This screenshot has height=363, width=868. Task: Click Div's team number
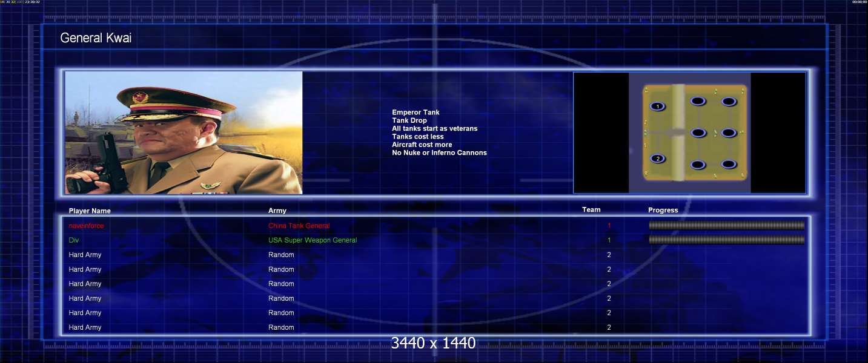click(609, 240)
